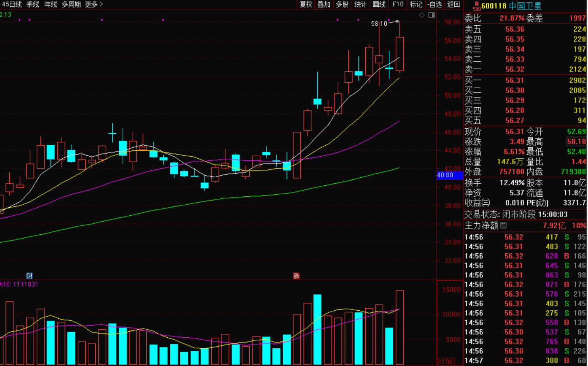Screen dimensions: 588x366
Task: Click the 总量 147.6万 volume value
Action: click(x=511, y=162)
